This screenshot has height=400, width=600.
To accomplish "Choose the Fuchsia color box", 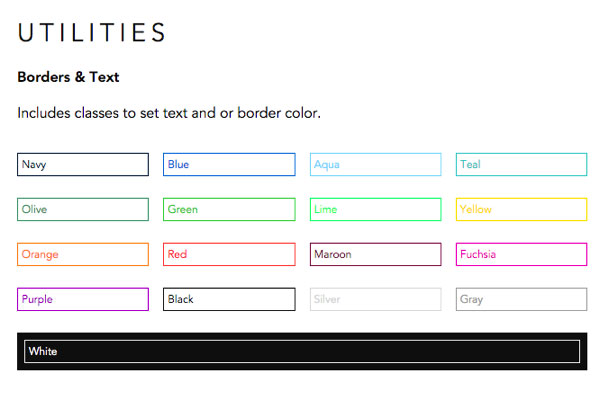I will [x=521, y=255].
